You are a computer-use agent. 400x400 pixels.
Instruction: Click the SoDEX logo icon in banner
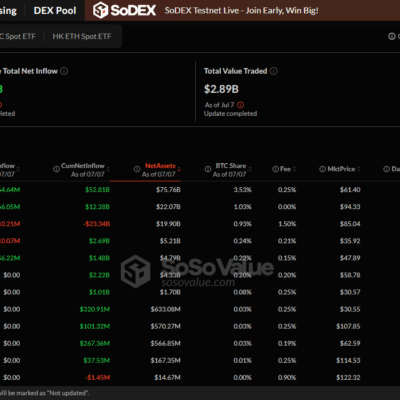[100, 10]
